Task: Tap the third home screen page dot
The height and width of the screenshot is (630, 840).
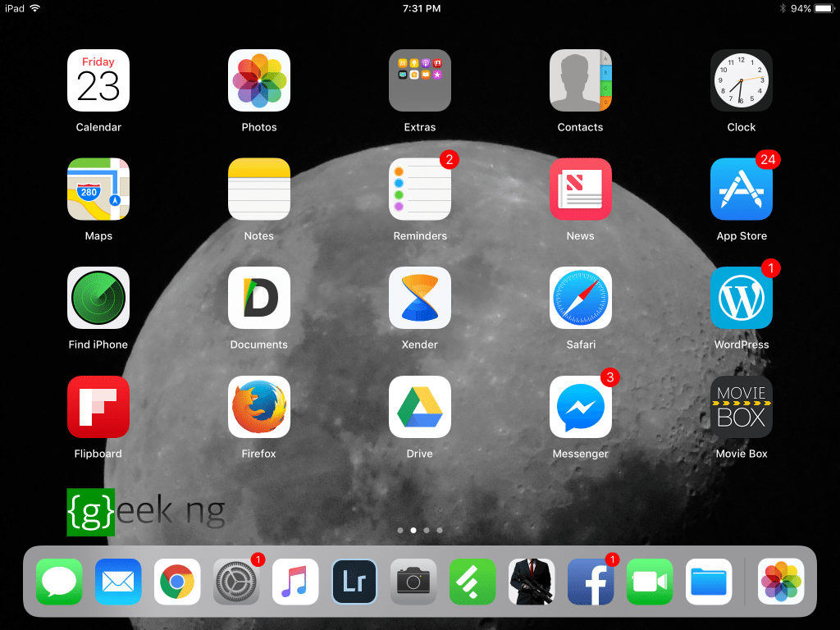Action: pos(427,531)
